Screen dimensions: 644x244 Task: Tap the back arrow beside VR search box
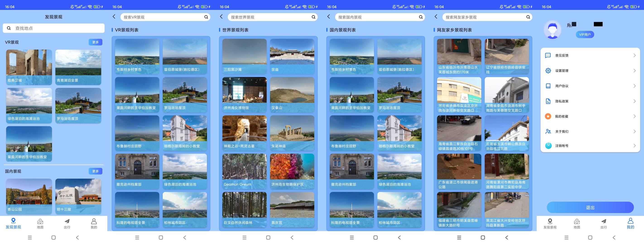click(x=114, y=17)
